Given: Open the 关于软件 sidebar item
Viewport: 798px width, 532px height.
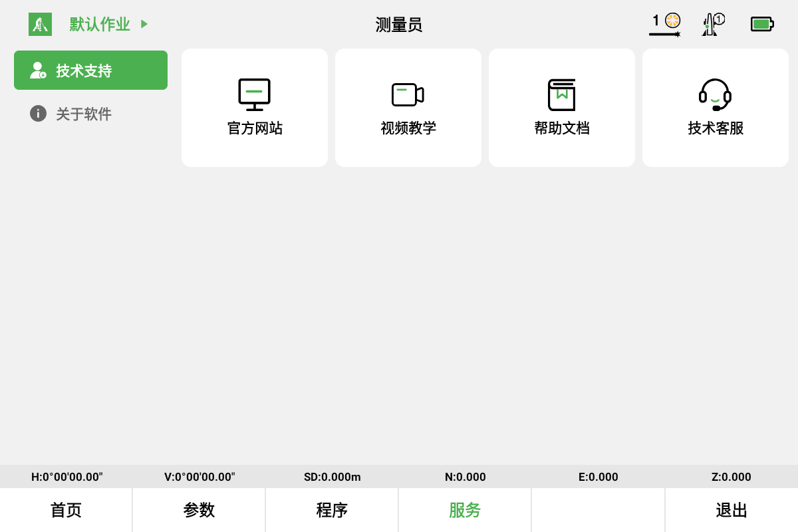Looking at the screenshot, I should coord(90,114).
